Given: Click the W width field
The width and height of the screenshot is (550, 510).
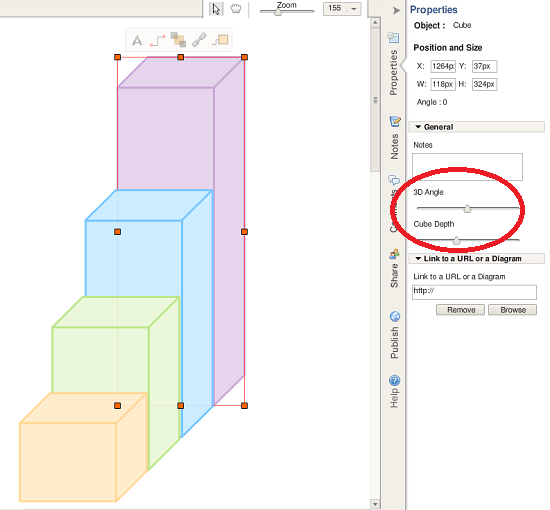Looking at the screenshot, I should click(443, 84).
